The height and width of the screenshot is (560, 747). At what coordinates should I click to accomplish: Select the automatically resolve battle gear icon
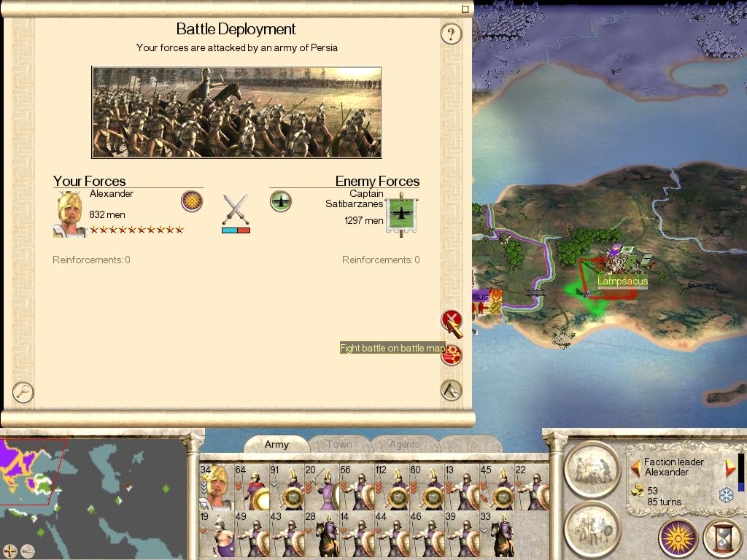pyautogui.click(x=452, y=354)
